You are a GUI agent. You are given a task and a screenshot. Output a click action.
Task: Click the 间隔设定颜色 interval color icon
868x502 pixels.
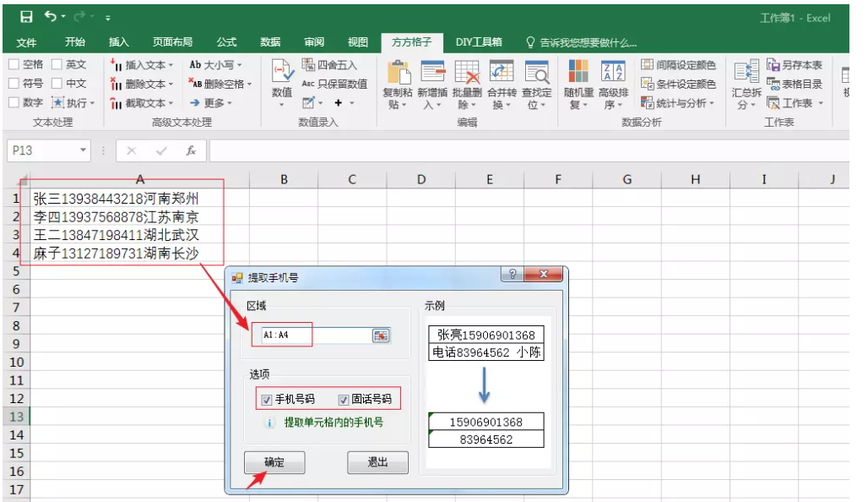647,64
